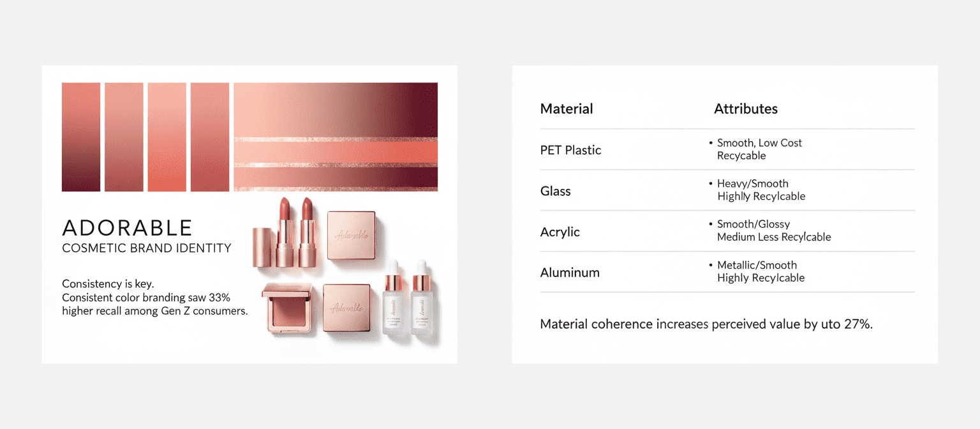This screenshot has height=429, width=980.
Task: Select the open blush compact image
Action: click(286, 309)
